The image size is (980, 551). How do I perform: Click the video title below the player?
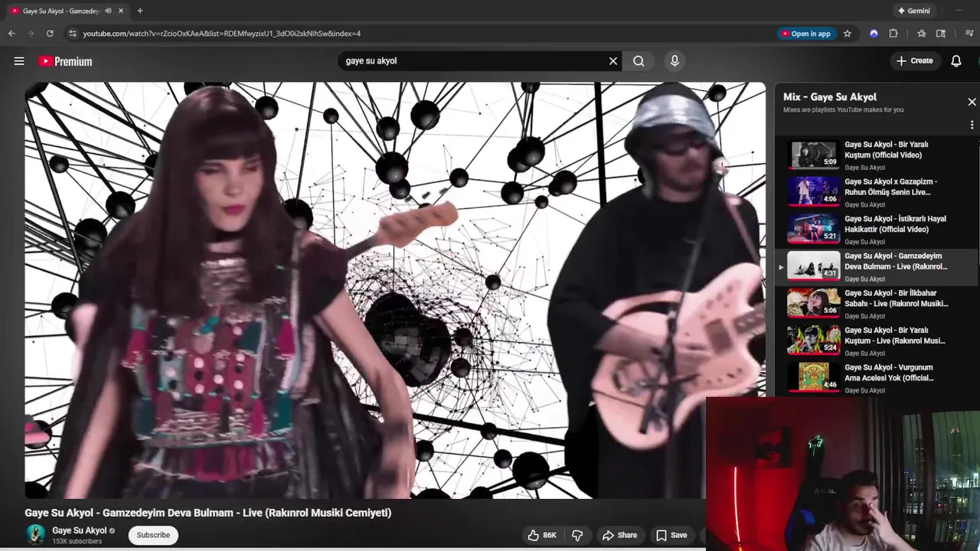click(x=208, y=513)
